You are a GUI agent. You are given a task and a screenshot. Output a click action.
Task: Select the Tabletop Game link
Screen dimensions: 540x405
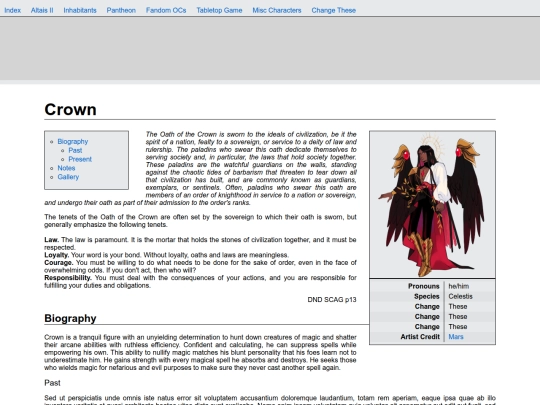click(219, 10)
